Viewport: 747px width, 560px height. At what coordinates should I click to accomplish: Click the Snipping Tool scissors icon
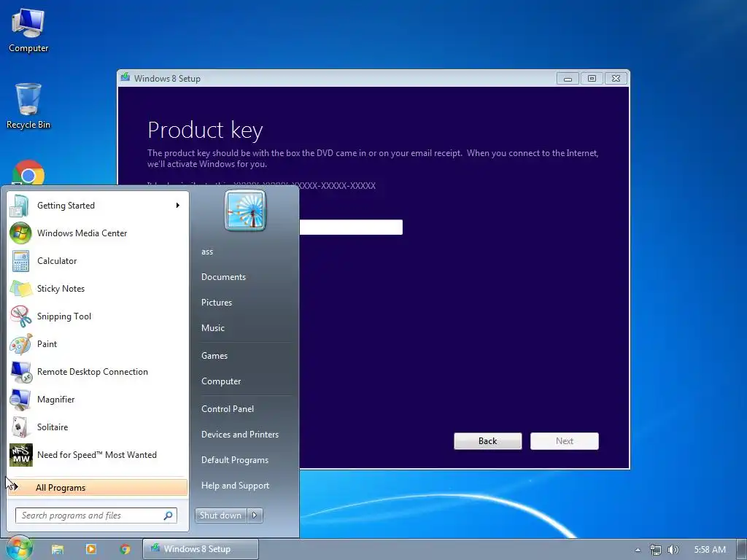[20, 316]
